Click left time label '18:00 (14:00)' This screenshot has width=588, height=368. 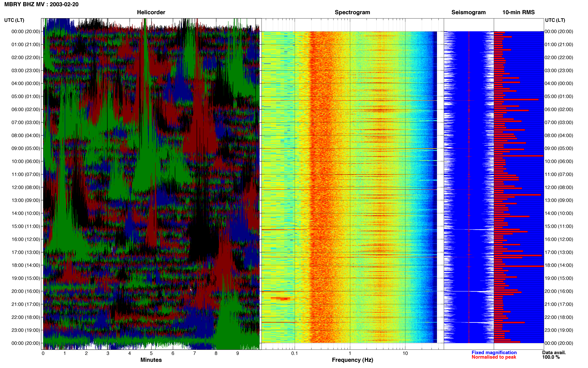tap(26, 265)
